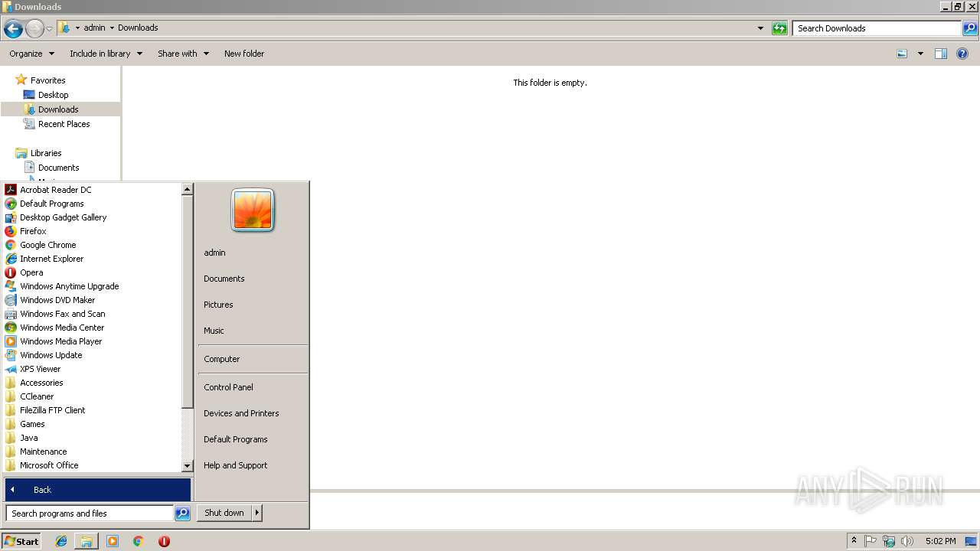Open Include in library dropdown
Screen dimensions: 980x551
click(106, 54)
